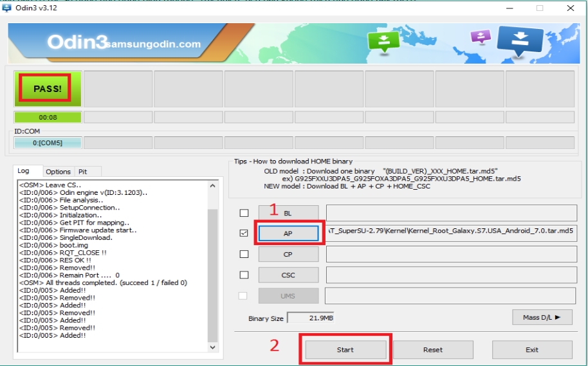Click the CSC file path field

point(452,275)
